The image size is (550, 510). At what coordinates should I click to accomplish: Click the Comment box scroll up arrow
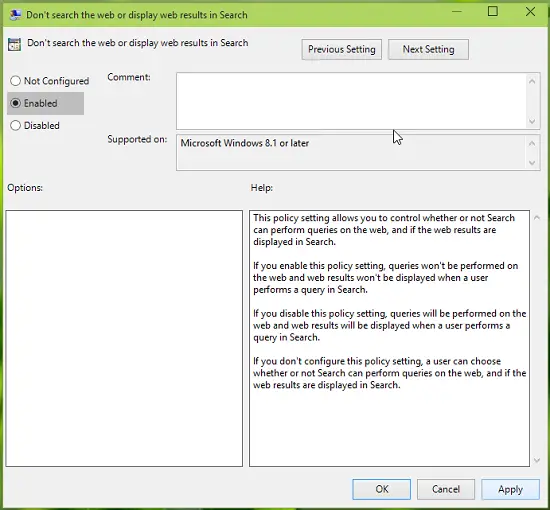coord(532,81)
